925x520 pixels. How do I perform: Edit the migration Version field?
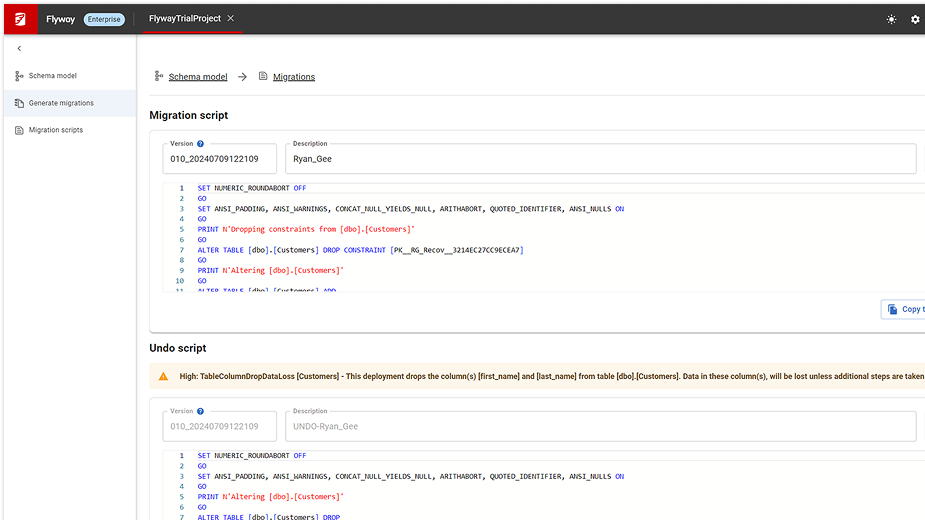point(218,159)
